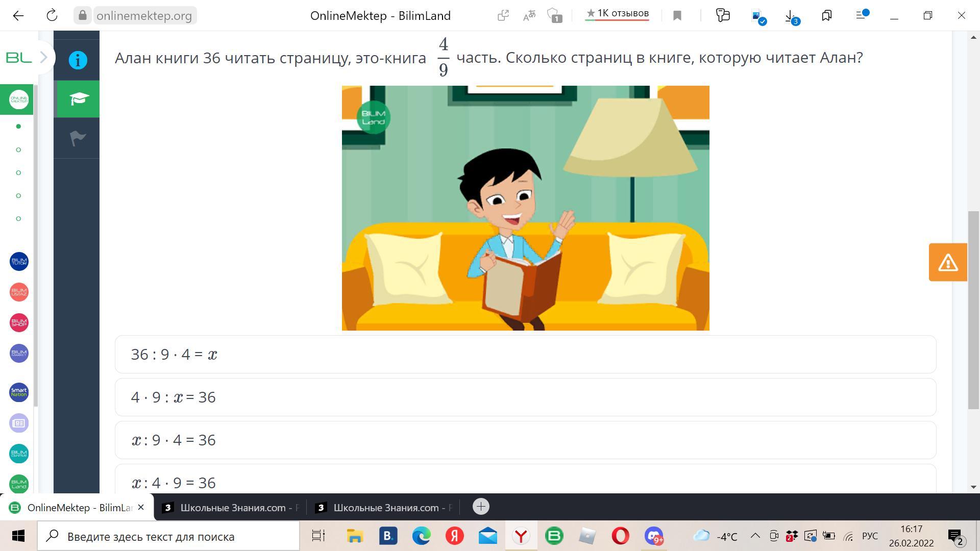Click the 1K отзывов reviews link
The width and height of the screenshot is (980, 551).
[x=617, y=14]
